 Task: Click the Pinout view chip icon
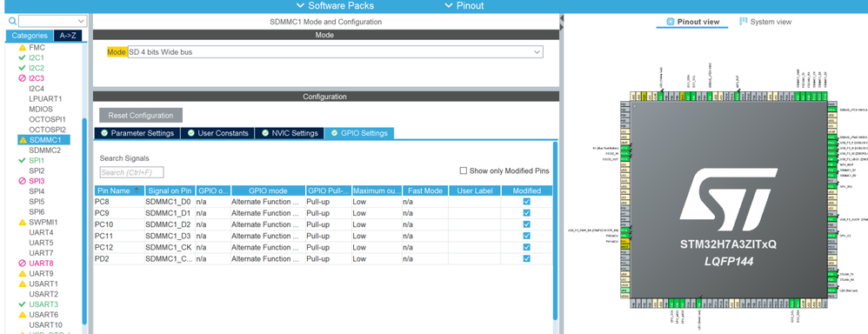coord(671,22)
